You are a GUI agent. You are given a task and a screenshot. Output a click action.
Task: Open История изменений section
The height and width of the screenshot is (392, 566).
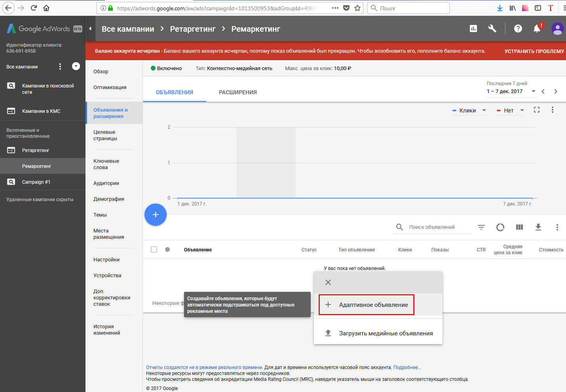coord(107,330)
